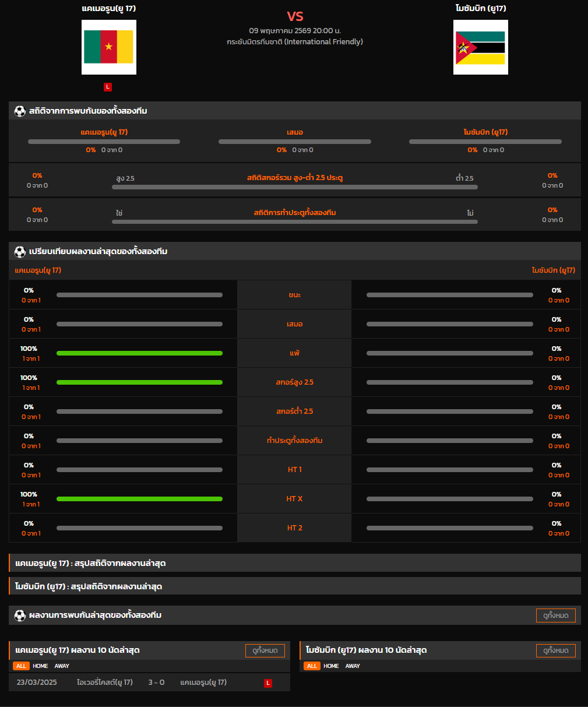This screenshot has height=707, width=588.
Task: Select ALL filter for Cameroon last 10 matches
Action: 22,666
